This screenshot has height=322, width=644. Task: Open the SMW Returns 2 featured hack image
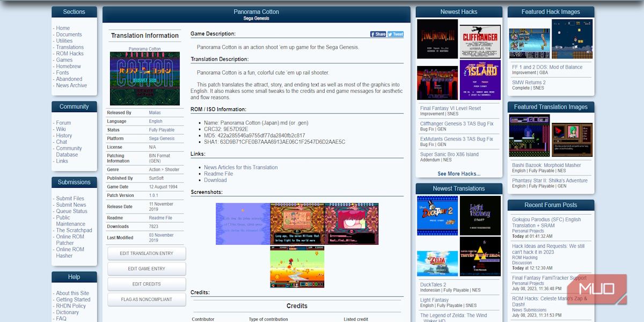point(572,39)
